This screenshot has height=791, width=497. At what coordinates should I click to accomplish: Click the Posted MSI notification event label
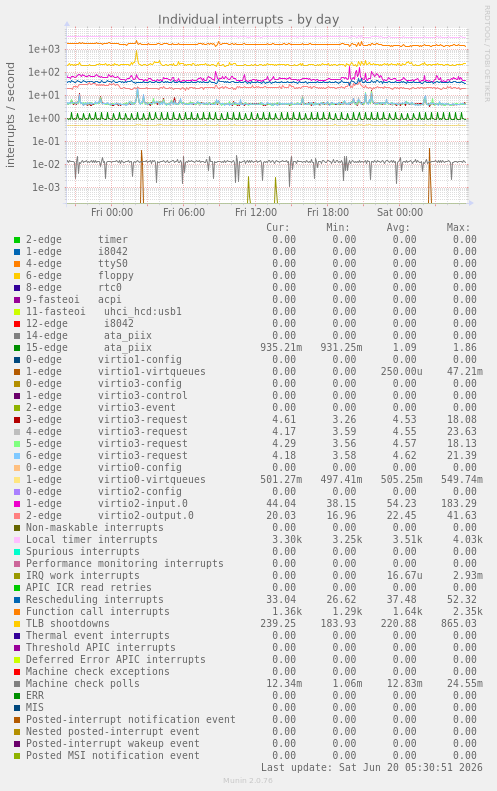coord(113,756)
